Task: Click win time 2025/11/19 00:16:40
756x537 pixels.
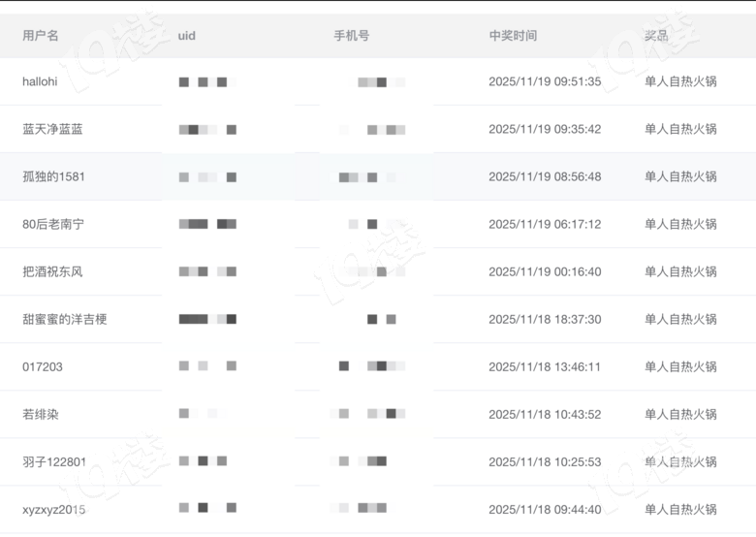Action: click(x=545, y=272)
